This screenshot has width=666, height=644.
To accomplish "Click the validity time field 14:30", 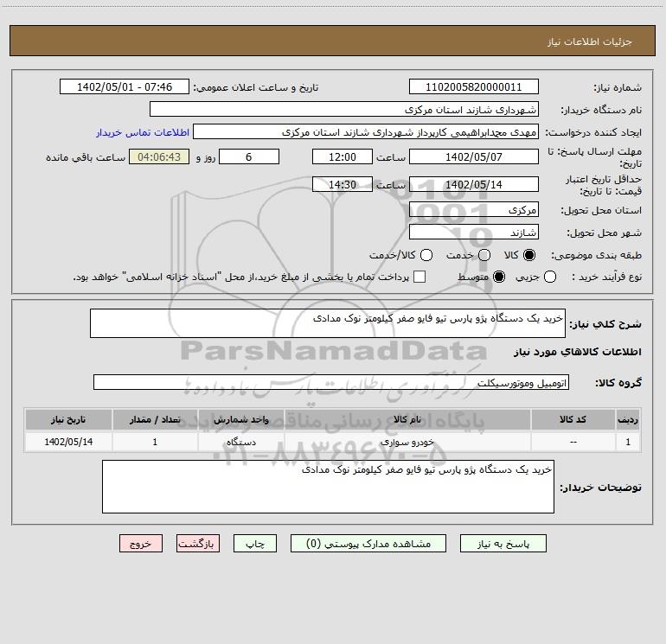I will coord(343,184).
